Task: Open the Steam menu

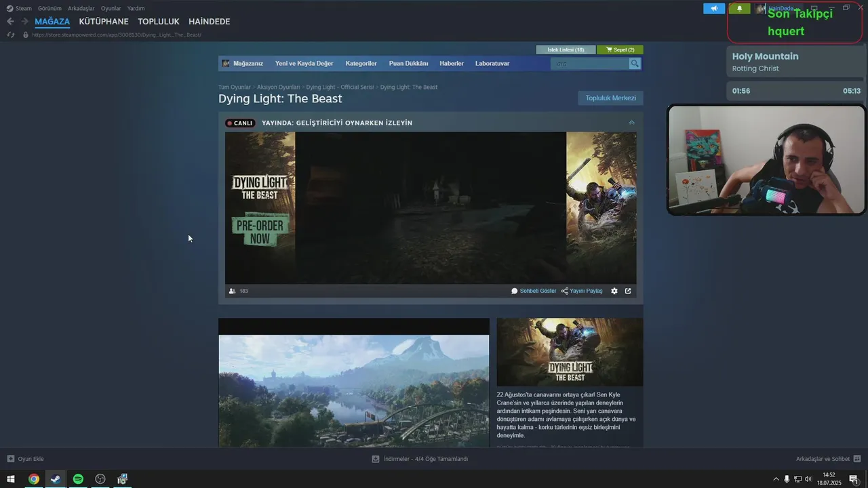Action: (x=19, y=9)
